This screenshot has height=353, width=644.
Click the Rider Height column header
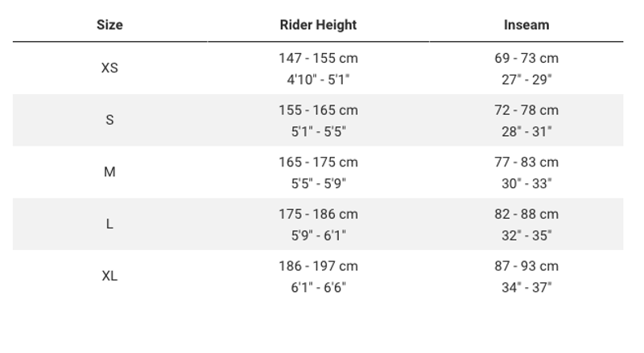pos(318,25)
